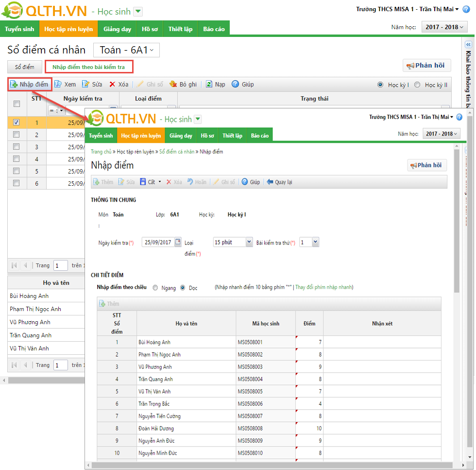
Task: Expand the Cất save options arrow
Action: click(x=160, y=182)
